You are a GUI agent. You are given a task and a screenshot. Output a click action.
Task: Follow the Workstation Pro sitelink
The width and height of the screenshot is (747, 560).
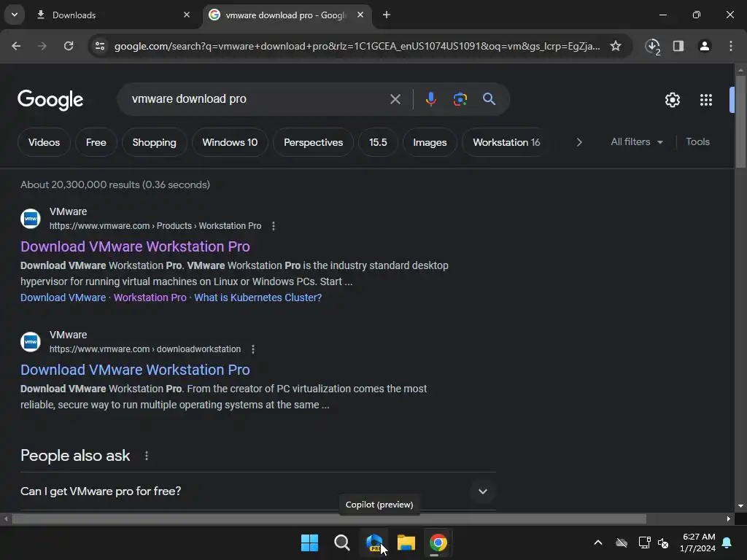point(150,297)
